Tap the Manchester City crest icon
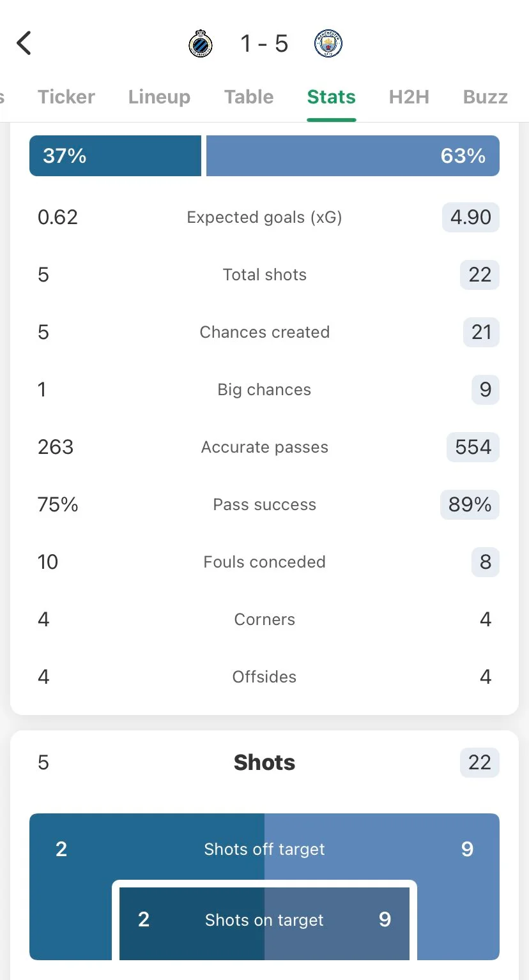This screenshot has width=529, height=980. tap(328, 44)
